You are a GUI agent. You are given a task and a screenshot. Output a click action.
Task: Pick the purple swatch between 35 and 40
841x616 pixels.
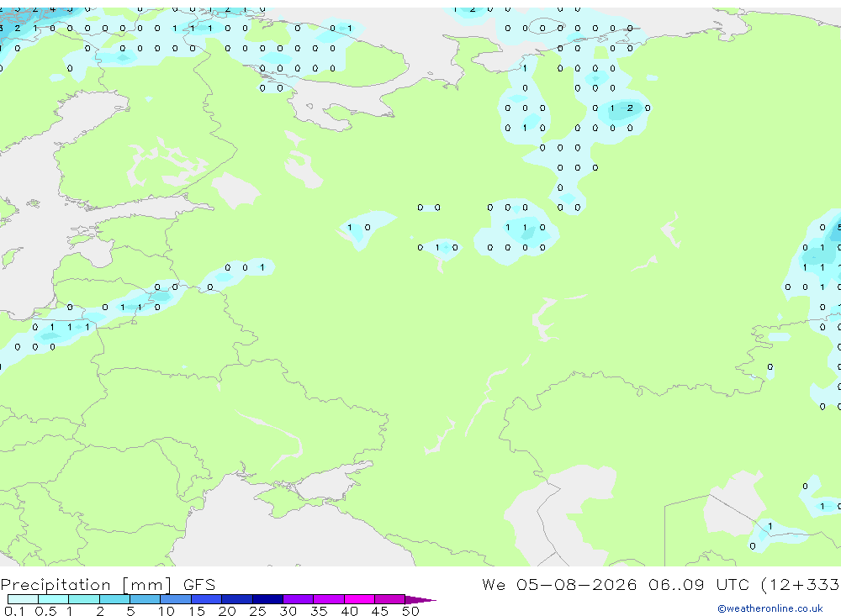(x=329, y=599)
